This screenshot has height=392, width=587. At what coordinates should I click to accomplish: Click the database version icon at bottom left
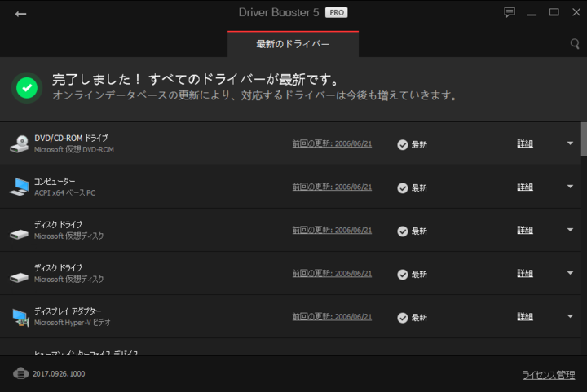21,374
